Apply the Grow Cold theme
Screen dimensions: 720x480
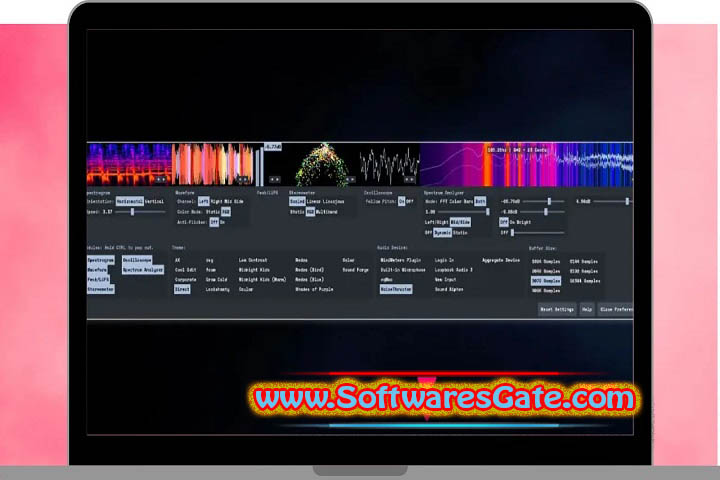(217, 280)
